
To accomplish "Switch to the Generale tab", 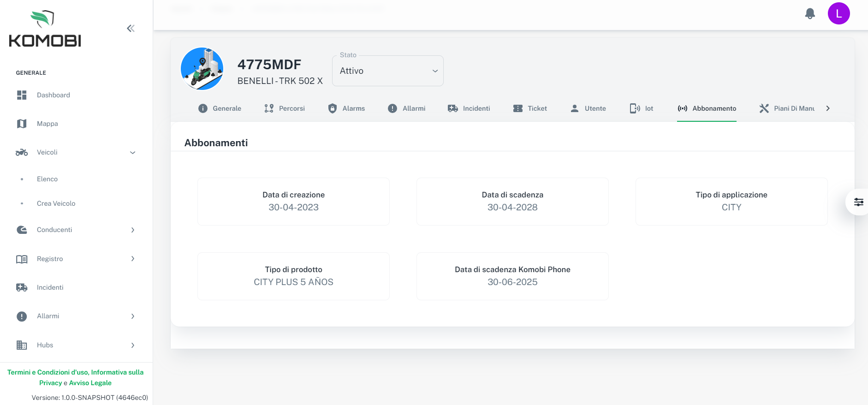I will pyautogui.click(x=220, y=108).
